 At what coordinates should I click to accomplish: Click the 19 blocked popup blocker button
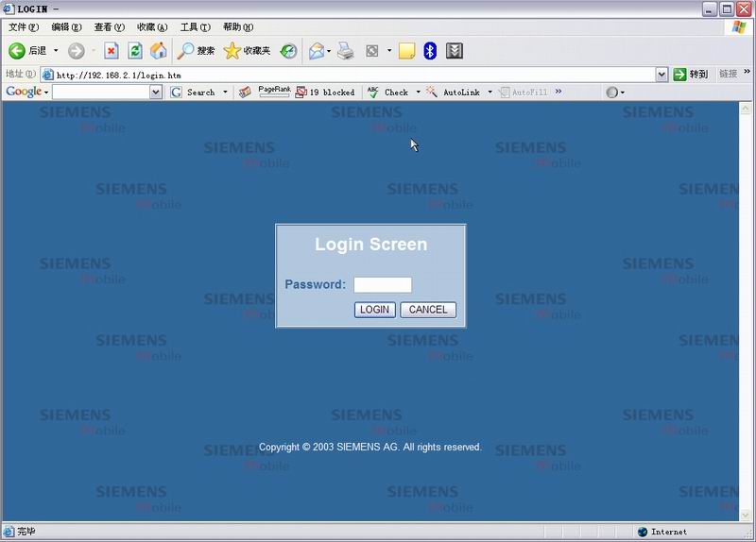coord(325,92)
